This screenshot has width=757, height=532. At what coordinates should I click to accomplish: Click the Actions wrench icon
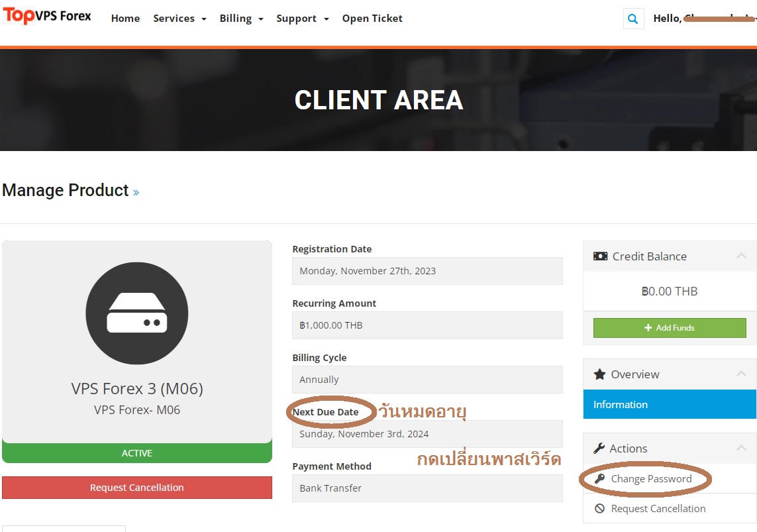point(599,449)
